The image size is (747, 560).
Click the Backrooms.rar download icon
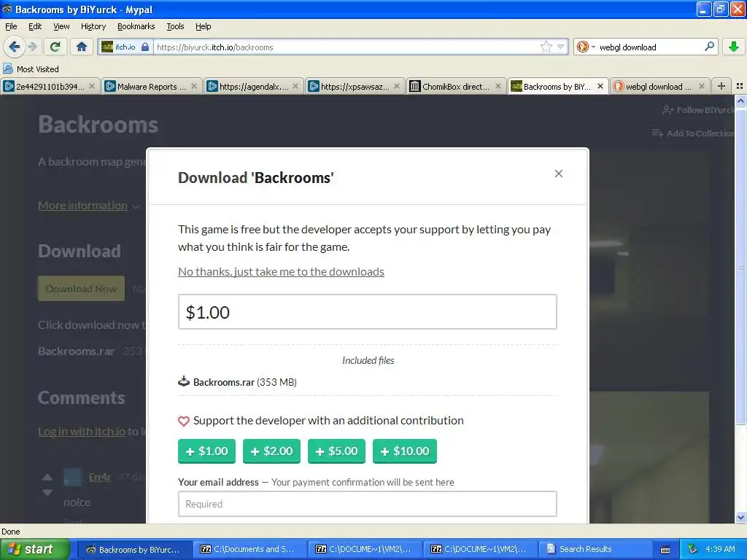click(x=184, y=381)
